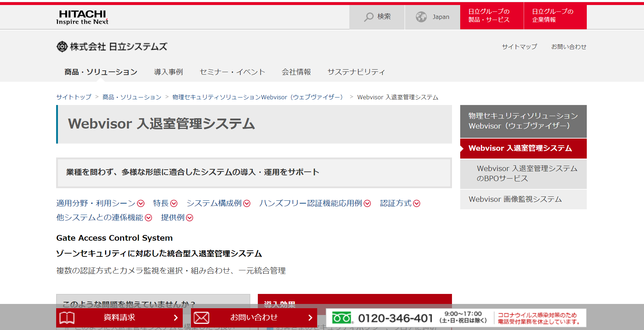This screenshot has width=644, height=330.
Task: Open お問い合わせ link in header
Action: pos(569,47)
